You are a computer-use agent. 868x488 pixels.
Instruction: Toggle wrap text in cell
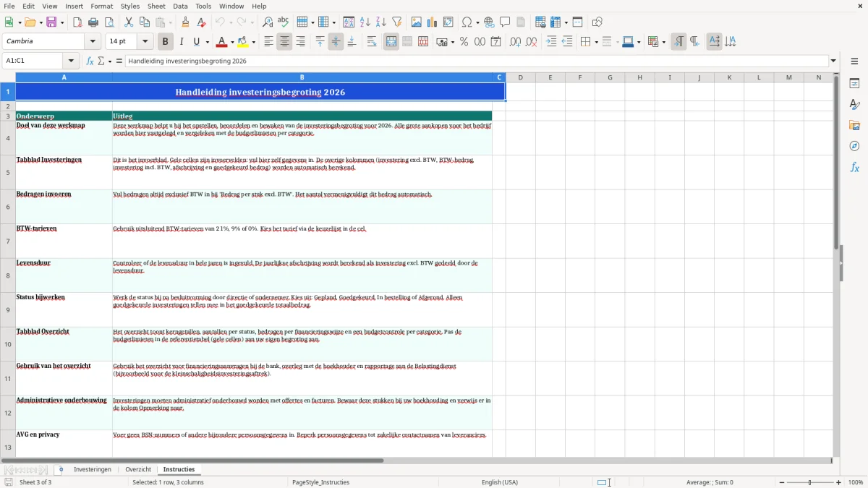(372, 42)
